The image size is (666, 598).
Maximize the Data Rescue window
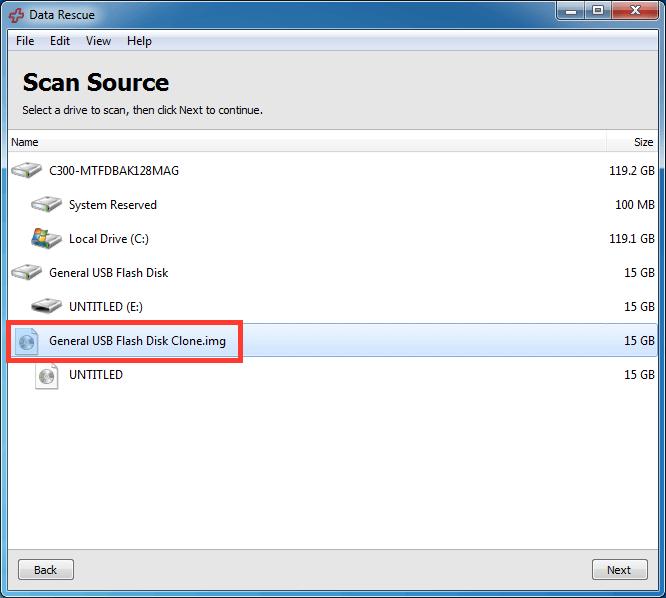(598, 11)
